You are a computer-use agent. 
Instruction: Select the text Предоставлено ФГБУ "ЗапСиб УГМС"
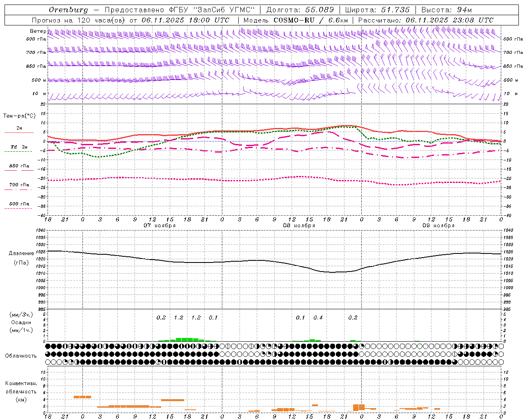180,10
